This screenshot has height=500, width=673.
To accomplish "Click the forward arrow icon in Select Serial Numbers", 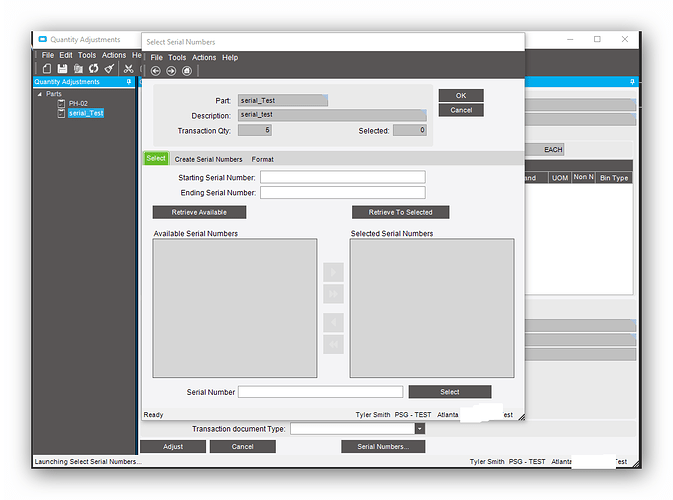I will coord(171,71).
